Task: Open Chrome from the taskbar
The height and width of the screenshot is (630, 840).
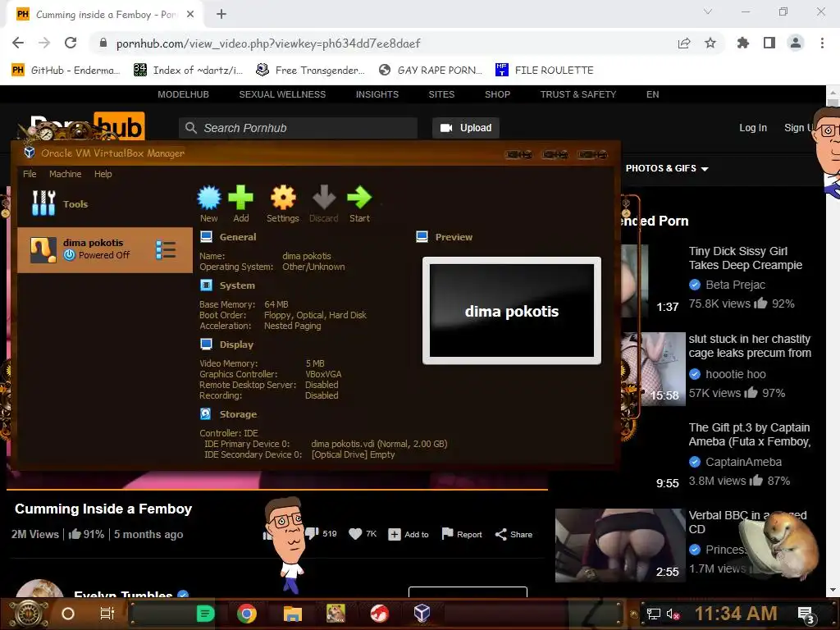Action: pos(246,614)
